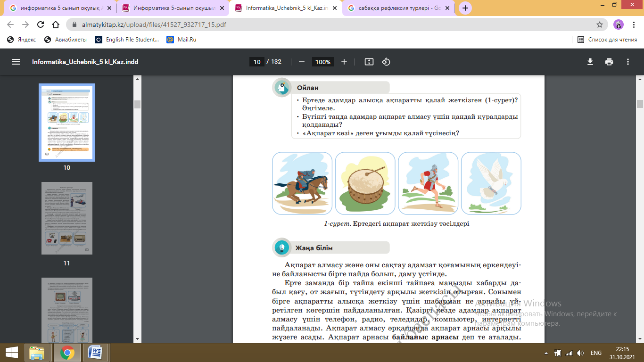Open the PDF sidebar hamburger menu
The image size is (644, 362).
[x=16, y=62]
